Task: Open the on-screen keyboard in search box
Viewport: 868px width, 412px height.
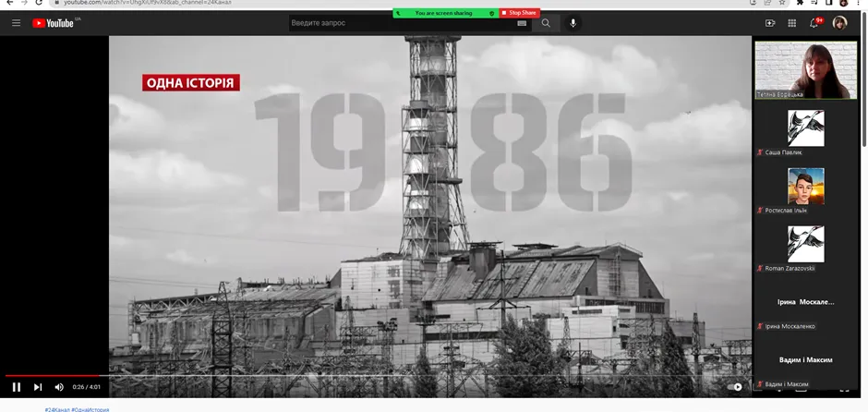Action: pyautogui.click(x=522, y=23)
